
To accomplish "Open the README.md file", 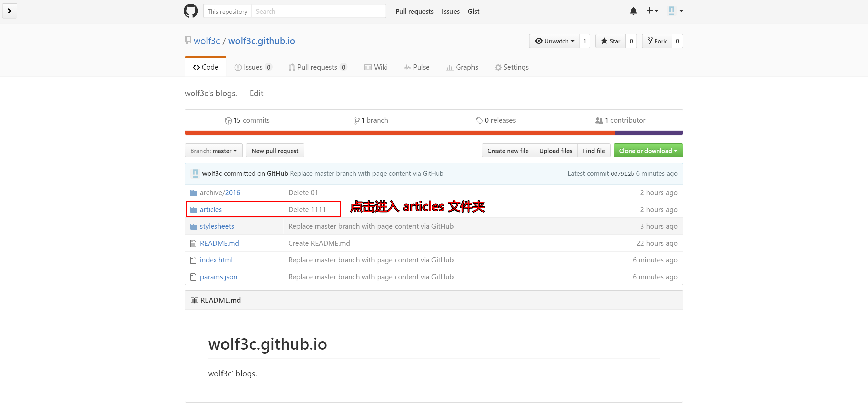I will pyautogui.click(x=219, y=243).
